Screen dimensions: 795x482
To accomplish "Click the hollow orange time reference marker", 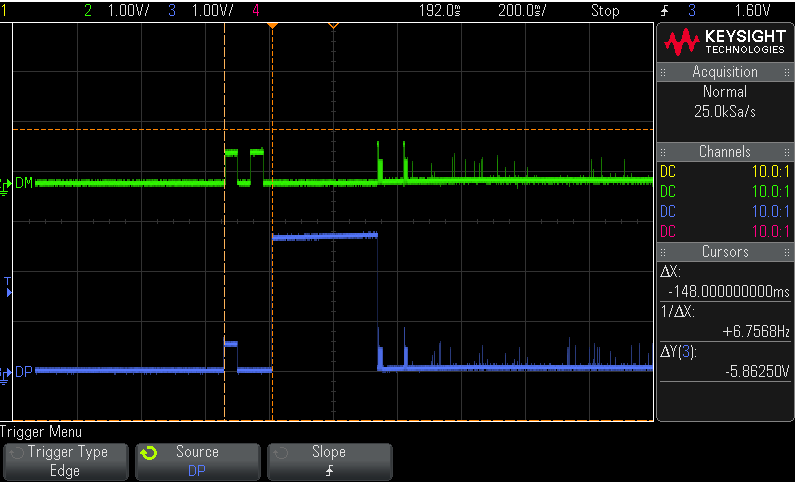I will pyautogui.click(x=333, y=25).
